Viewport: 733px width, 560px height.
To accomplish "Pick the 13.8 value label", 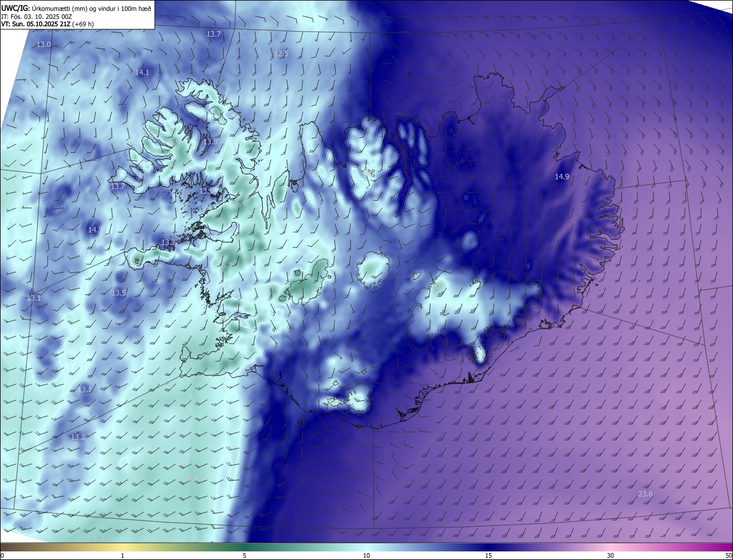I will (x=211, y=142).
